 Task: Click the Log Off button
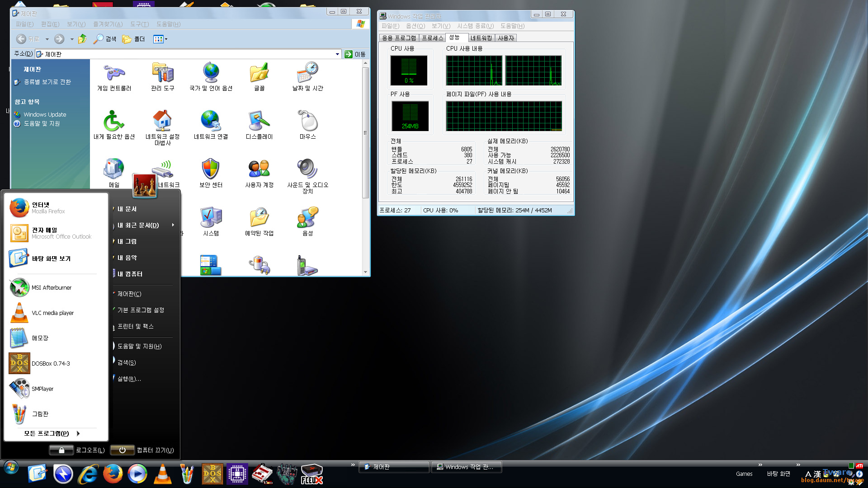(x=61, y=450)
